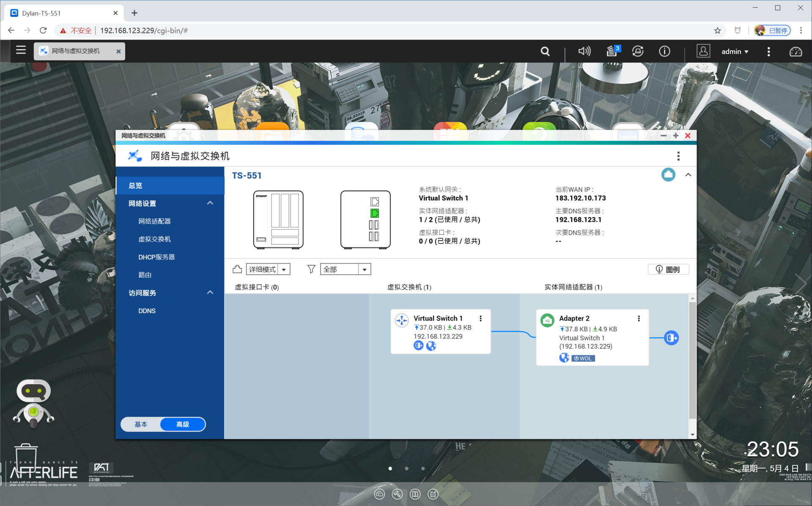The image size is (812, 506).
Task: Collapse the TS-551 overview panel chevron
Action: coord(688,175)
